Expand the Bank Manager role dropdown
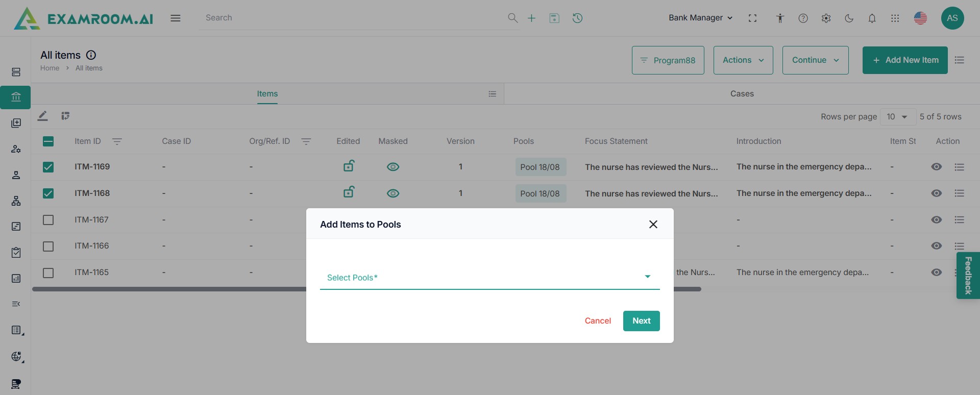The width and height of the screenshot is (980, 395). [x=700, y=18]
